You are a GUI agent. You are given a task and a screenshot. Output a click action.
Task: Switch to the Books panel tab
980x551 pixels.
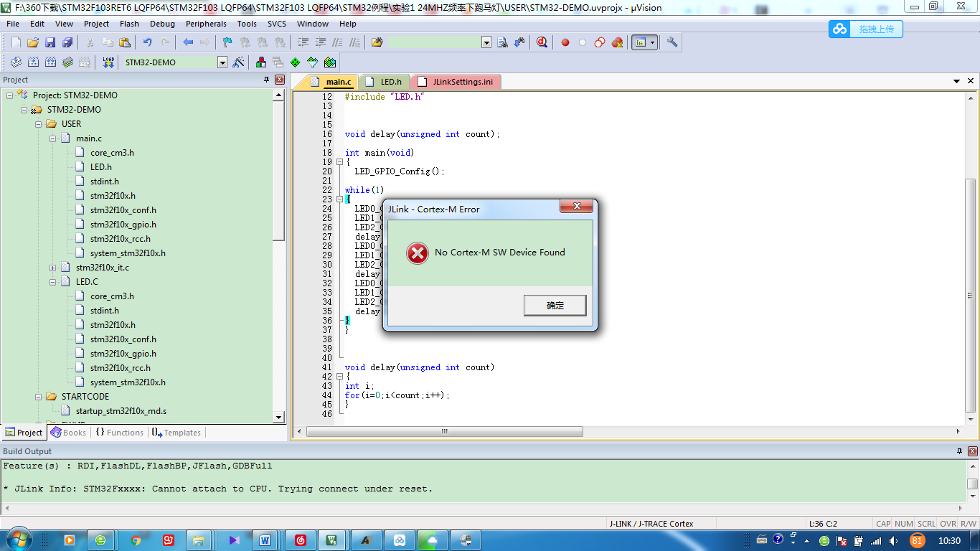tap(68, 433)
